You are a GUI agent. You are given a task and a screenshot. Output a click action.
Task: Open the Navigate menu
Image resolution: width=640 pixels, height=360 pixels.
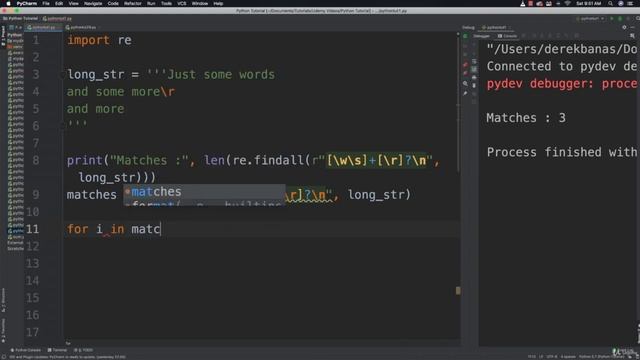click(93, 3)
